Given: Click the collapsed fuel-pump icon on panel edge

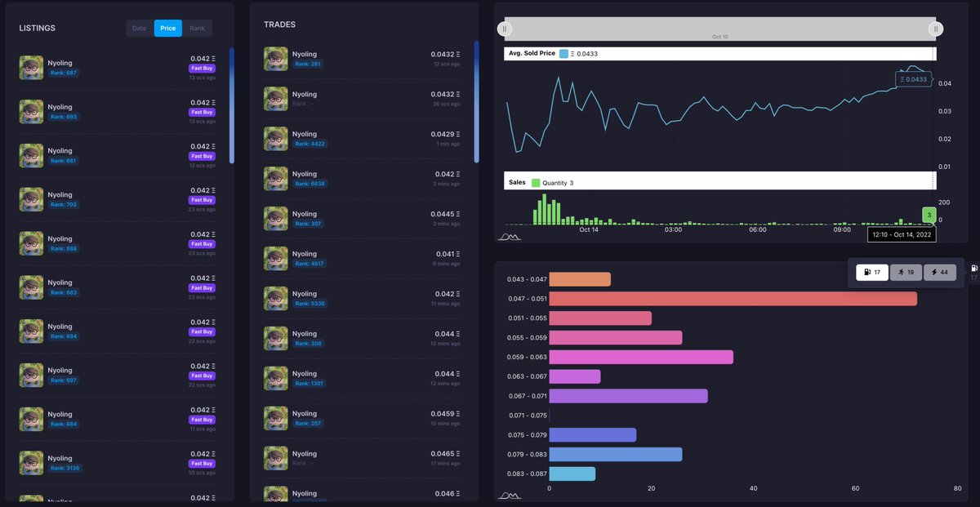Looking at the screenshot, I should point(973,269).
